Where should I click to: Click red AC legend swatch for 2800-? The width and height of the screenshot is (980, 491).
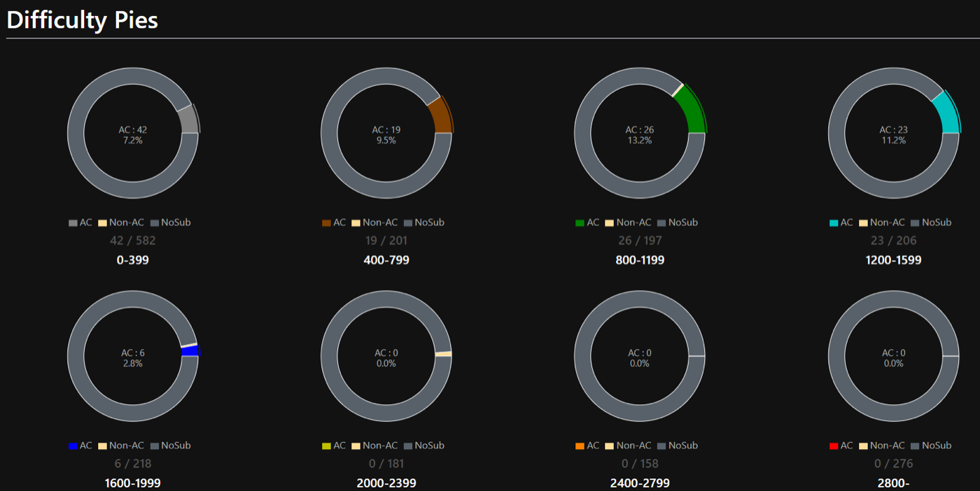click(x=834, y=446)
